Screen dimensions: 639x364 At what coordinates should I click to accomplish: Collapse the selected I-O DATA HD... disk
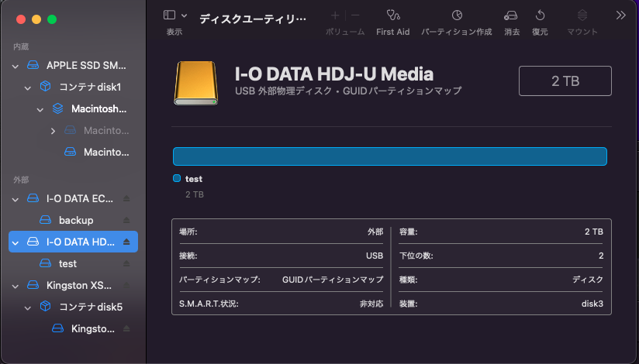tap(16, 242)
